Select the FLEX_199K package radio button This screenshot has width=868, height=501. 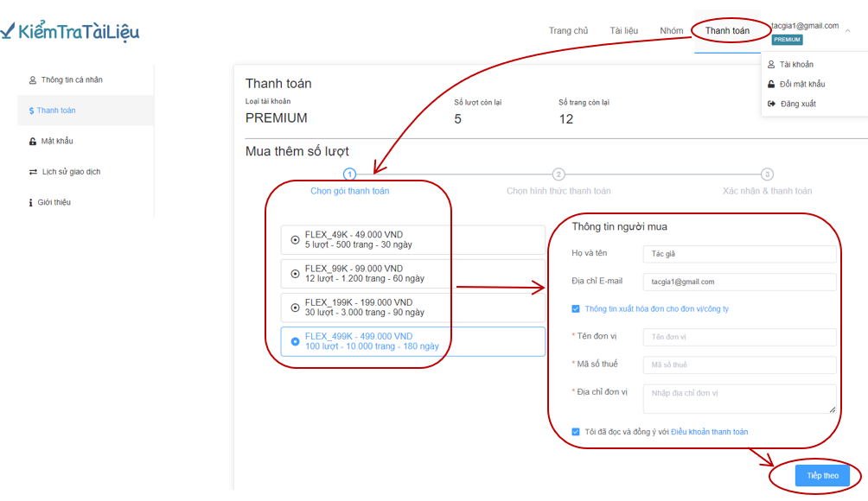pyautogui.click(x=295, y=308)
